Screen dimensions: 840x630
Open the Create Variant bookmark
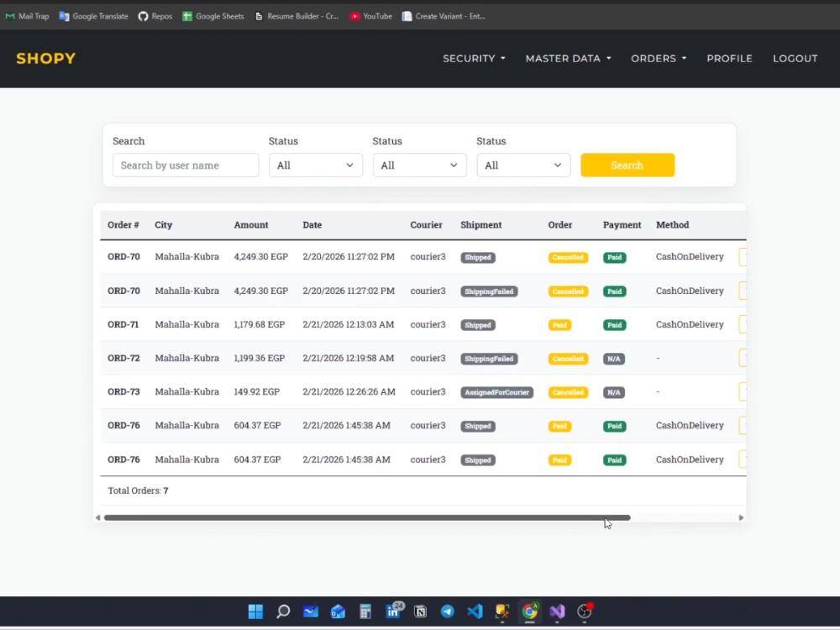click(444, 16)
